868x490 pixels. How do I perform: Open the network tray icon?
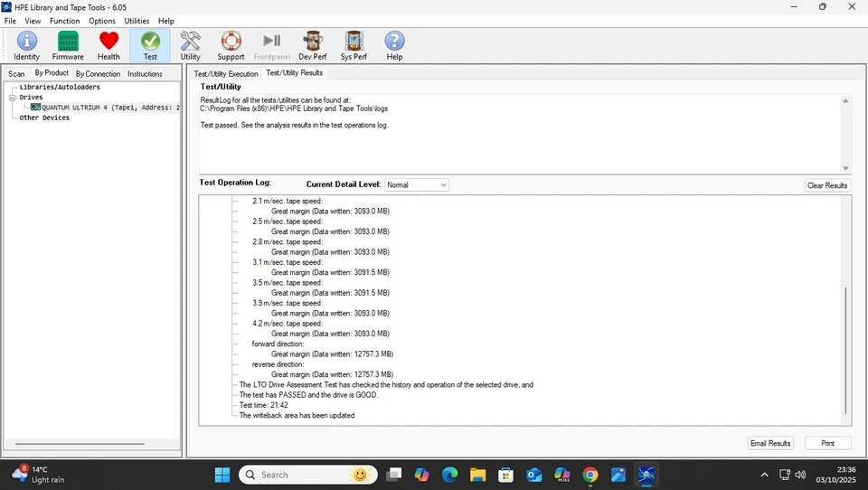click(x=785, y=475)
